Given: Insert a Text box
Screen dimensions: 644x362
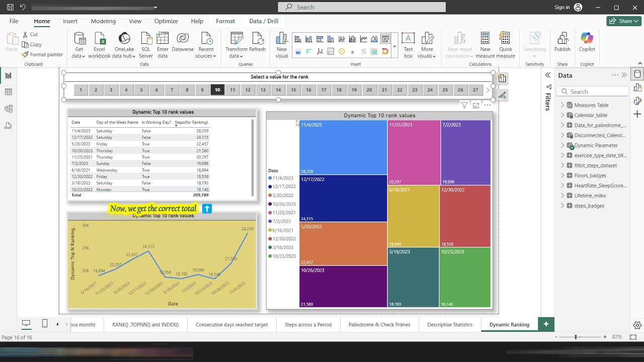Looking at the screenshot, I should click(x=408, y=45).
